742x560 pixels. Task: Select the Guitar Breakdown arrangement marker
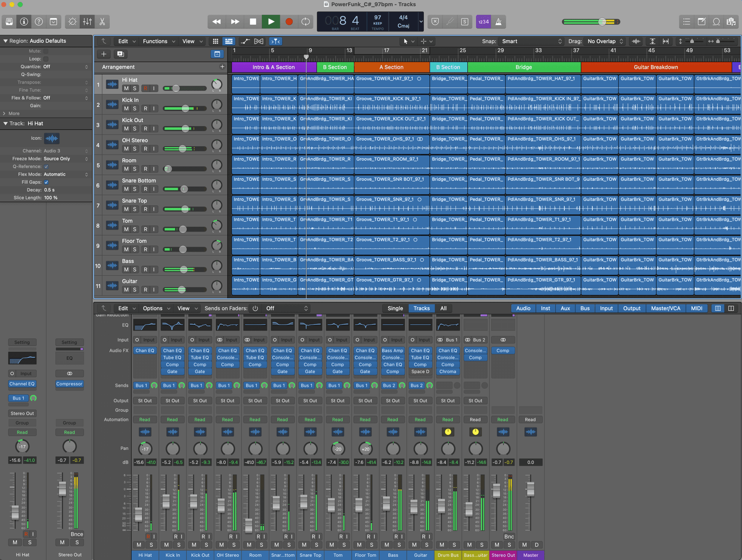coord(655,67)
